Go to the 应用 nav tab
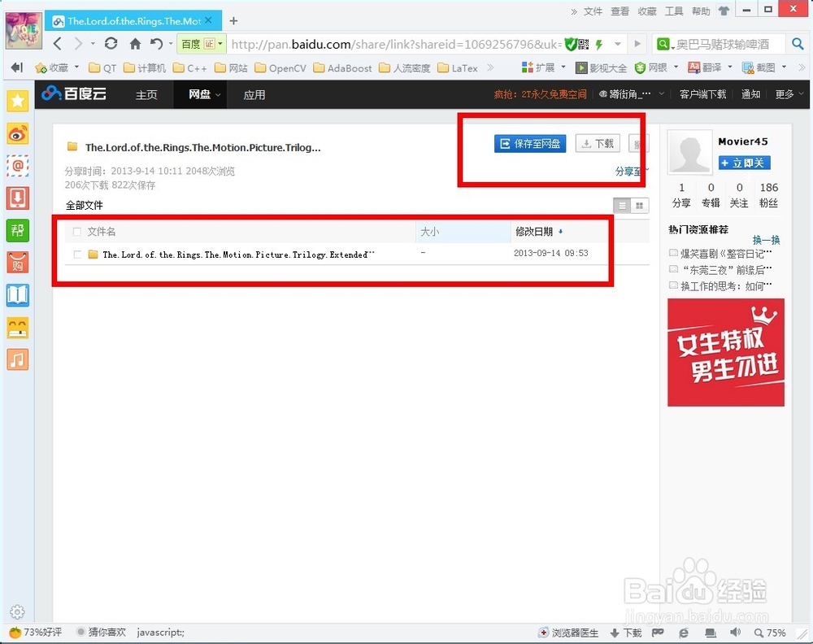The height and width of the screenshot is (644, 813). 254,95
